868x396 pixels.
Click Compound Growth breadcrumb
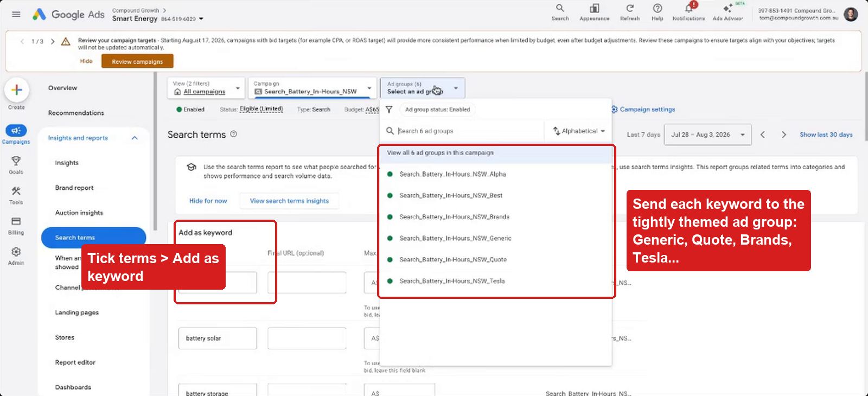click(x=136, y=10)
